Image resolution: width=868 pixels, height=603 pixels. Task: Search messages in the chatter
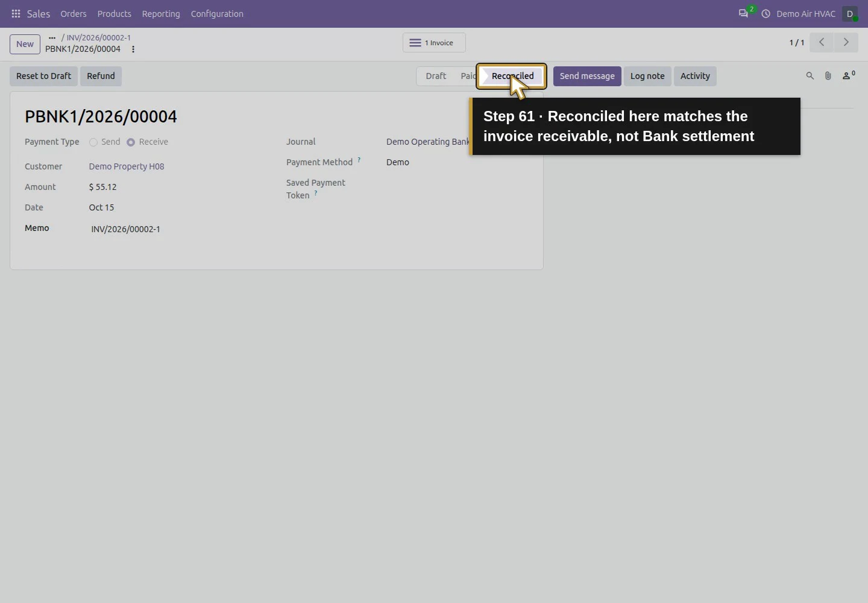[810, 76]
